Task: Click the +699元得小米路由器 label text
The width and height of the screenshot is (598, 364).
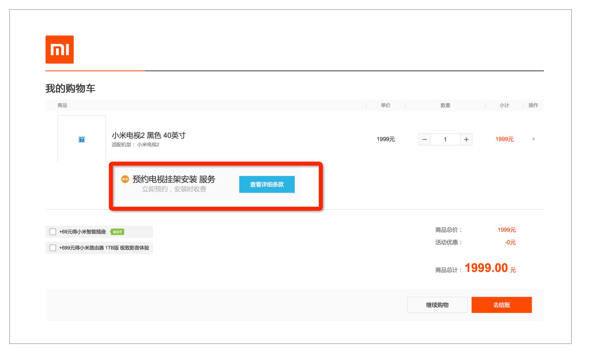Action: tap(104, 248)
